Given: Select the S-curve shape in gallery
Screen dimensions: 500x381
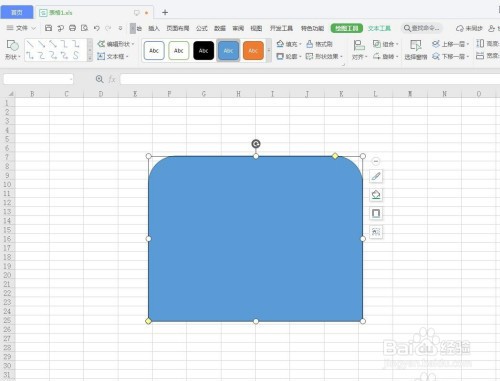Looking at the screenshot, I should [76, 55].
